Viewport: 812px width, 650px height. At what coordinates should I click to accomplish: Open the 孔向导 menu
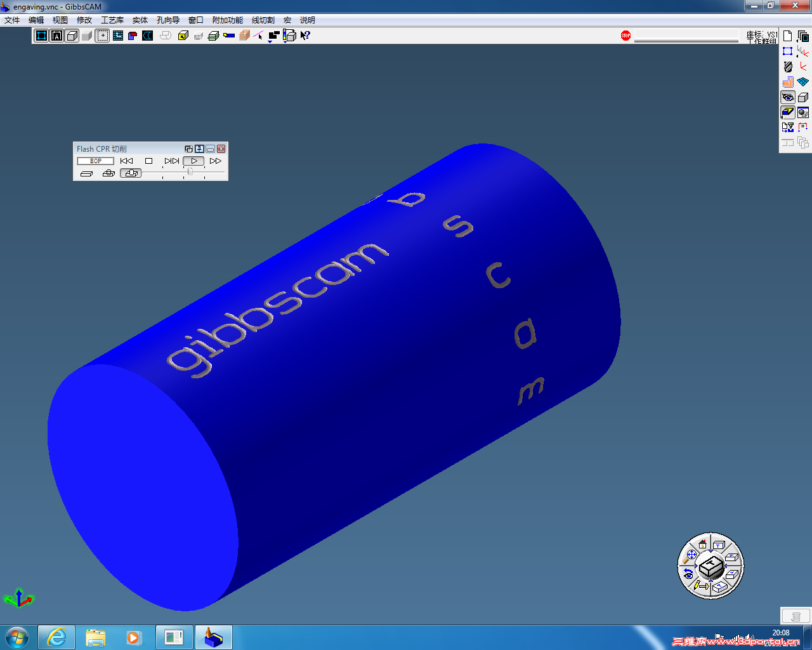click(168, 20)
